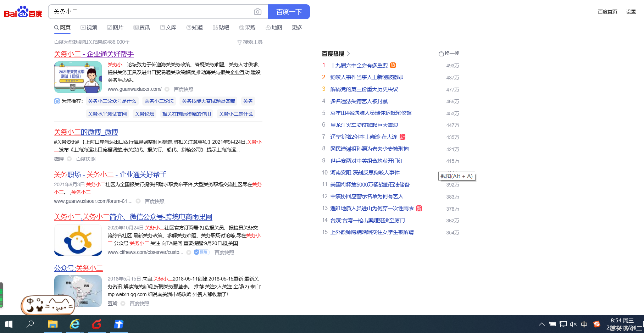Viewport: 644px width, 333px height.
Task: Open hot search 解码党的第三份重大历史决议
Action: point(364,89)
